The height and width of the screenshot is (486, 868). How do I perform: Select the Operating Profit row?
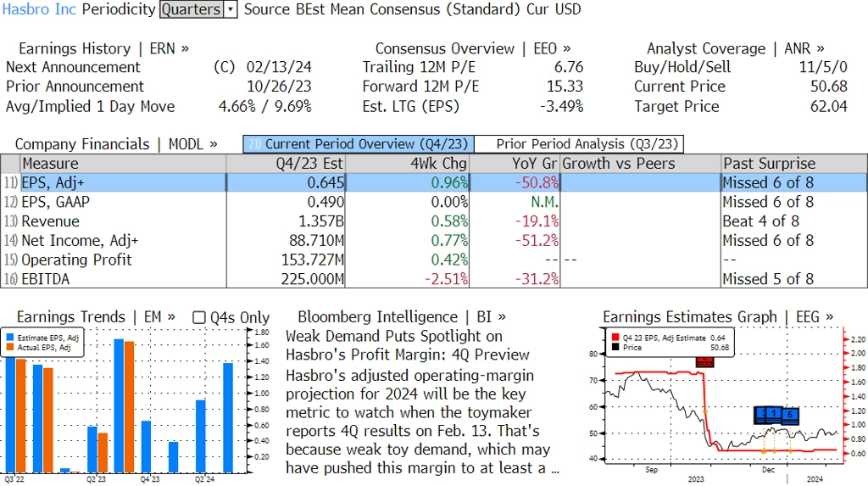pos(434,260)
